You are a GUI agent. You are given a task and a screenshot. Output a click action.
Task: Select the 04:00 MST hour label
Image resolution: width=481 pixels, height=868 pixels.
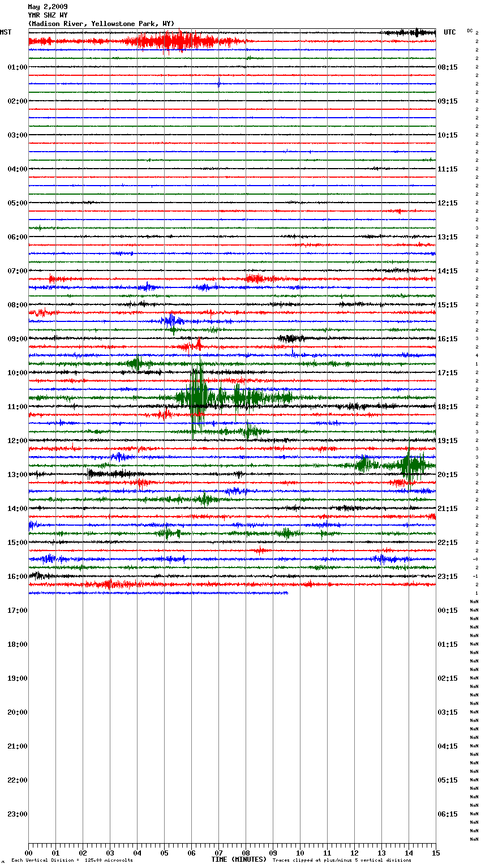click(18, 169)
